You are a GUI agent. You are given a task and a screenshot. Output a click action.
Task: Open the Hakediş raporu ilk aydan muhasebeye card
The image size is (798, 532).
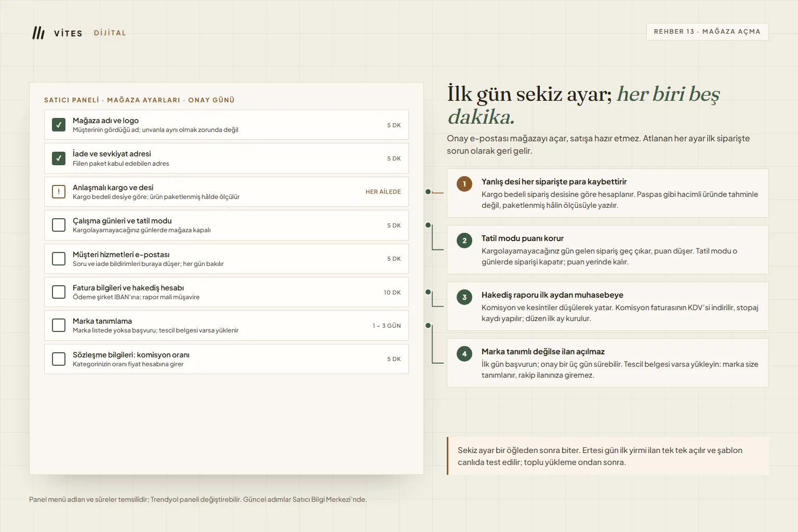[x=607, y=306]
